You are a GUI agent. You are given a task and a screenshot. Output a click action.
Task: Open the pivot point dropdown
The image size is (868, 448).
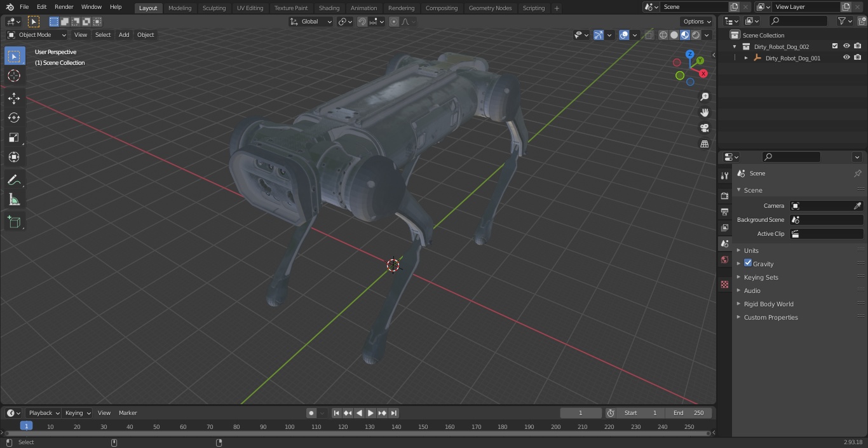(345, 22)
